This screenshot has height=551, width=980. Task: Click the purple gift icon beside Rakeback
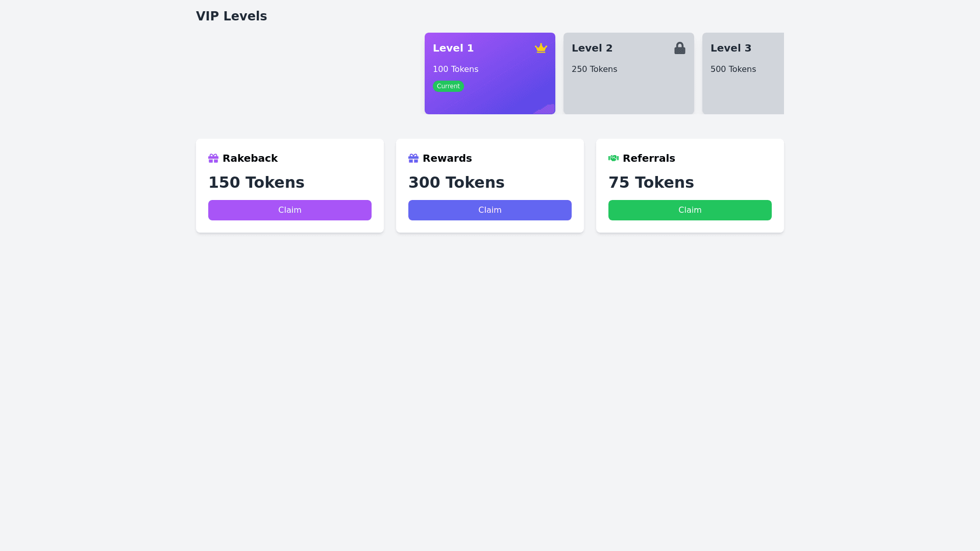pyautogui.click(x=213, y=158)
